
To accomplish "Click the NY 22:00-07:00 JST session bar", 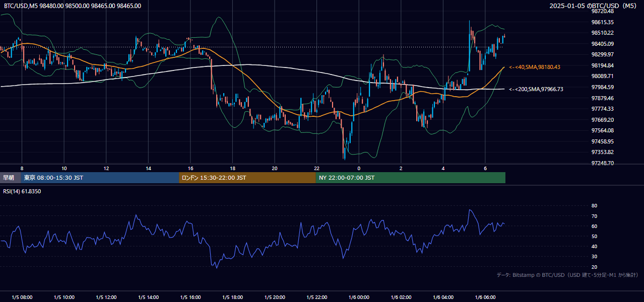I will [411, 178].
